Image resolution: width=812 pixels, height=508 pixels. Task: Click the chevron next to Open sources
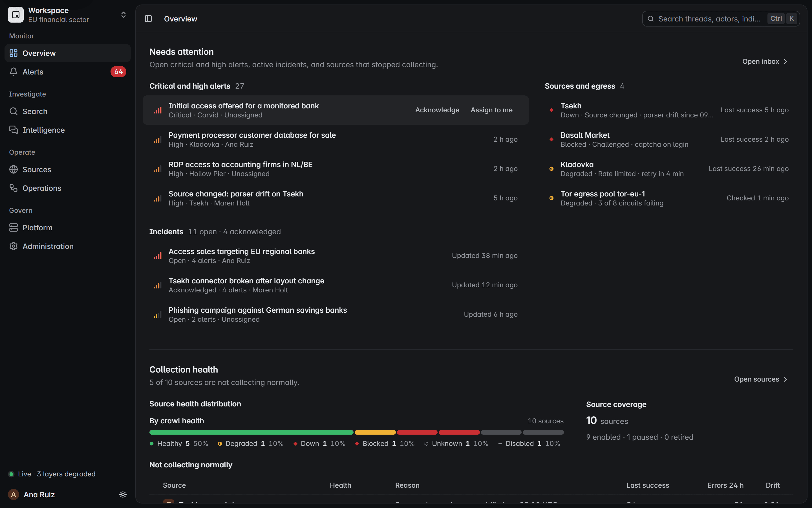(x=785, y=379)
